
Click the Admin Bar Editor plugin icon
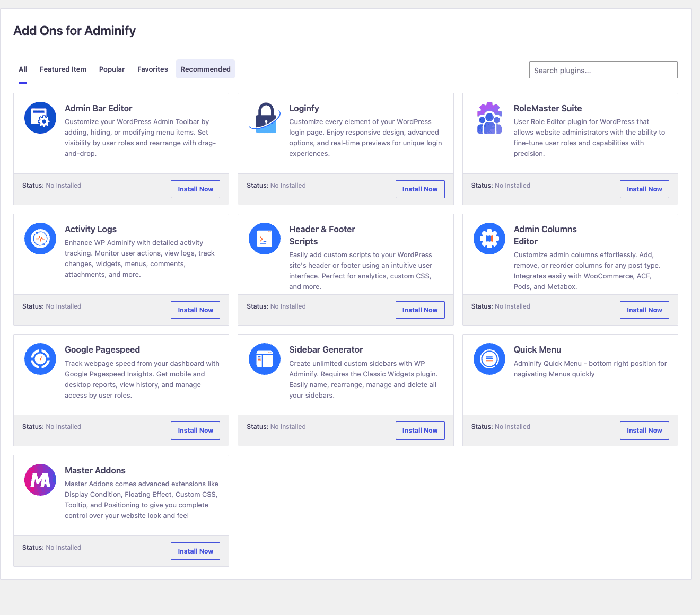click(x=40, y=118)
